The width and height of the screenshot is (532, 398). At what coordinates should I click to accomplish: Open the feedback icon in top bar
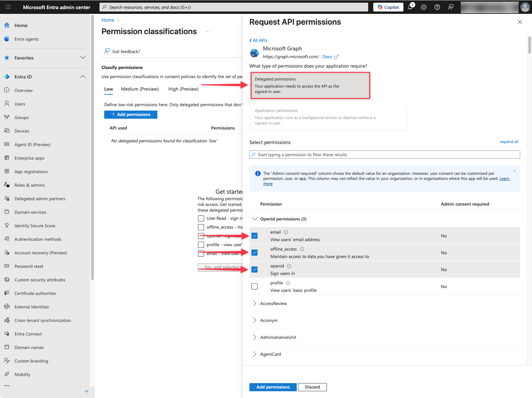[x=451, y=7]
